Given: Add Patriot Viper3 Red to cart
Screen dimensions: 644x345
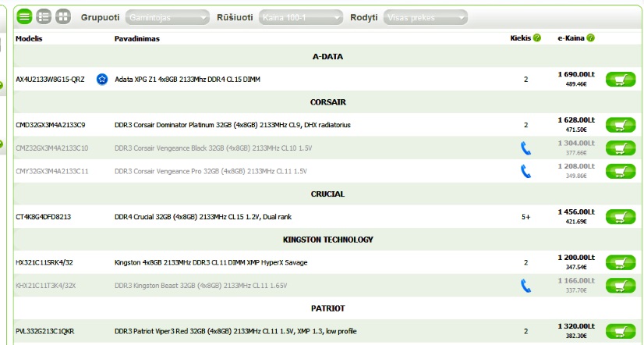Looking at the screenshot, I should point(620,331).
